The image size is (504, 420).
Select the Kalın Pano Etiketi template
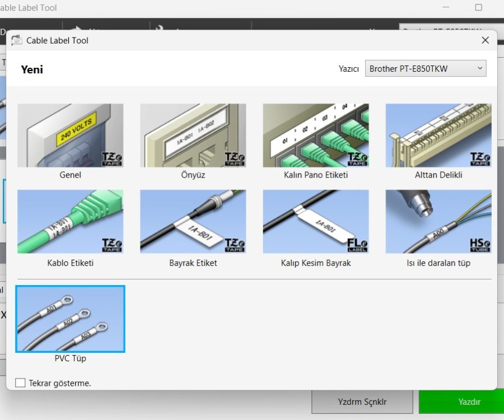pyautogui.click(x=316, y=136)
